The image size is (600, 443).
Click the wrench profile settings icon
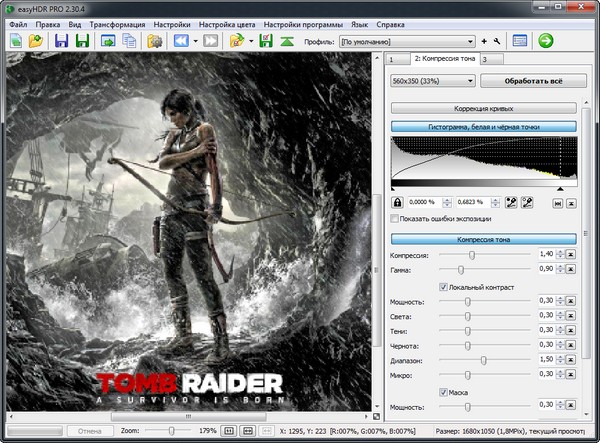(497, 41)
